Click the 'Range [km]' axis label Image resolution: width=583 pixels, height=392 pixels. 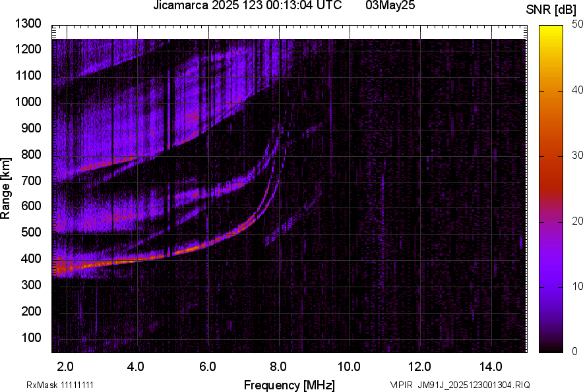click(5, 188)
